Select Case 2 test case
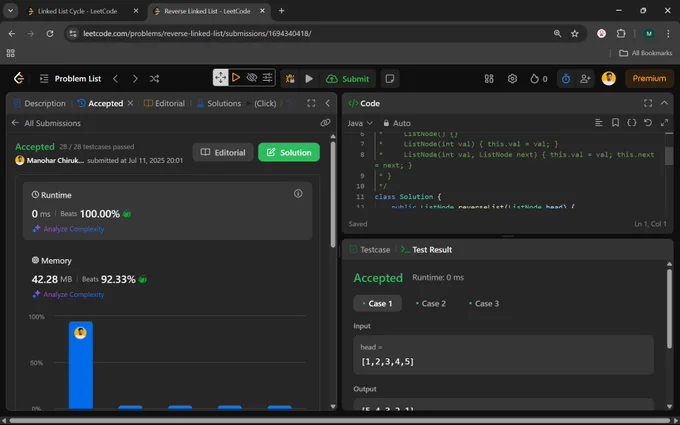 [x=430, y=304]
